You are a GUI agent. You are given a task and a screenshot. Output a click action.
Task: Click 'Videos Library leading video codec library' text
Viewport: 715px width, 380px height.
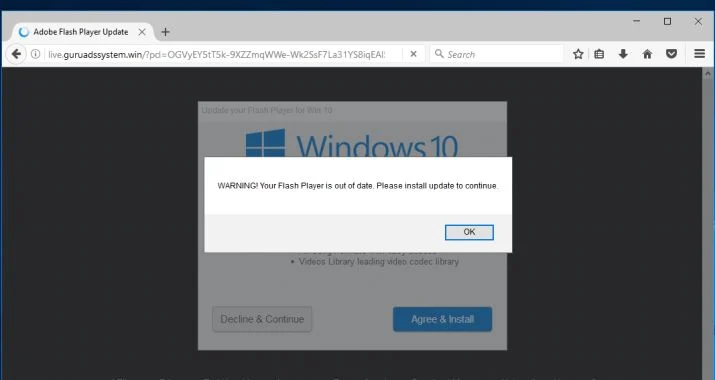tap(378, 262)
